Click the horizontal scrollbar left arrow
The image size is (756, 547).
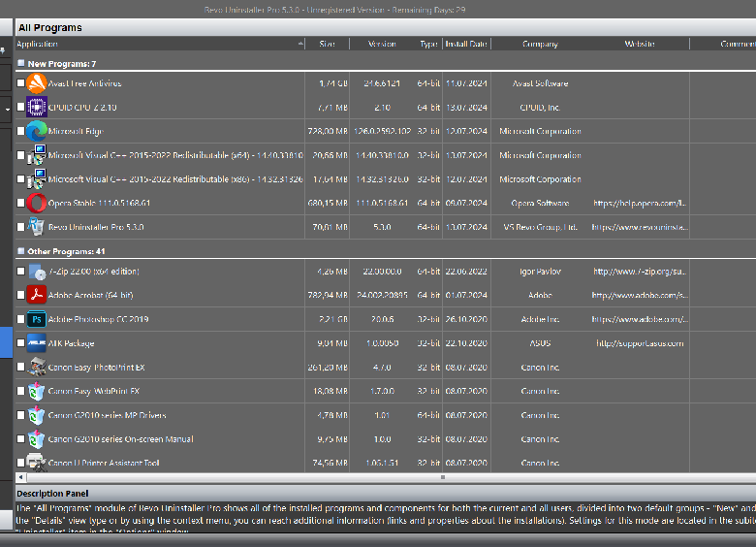[x=20, y=477]
